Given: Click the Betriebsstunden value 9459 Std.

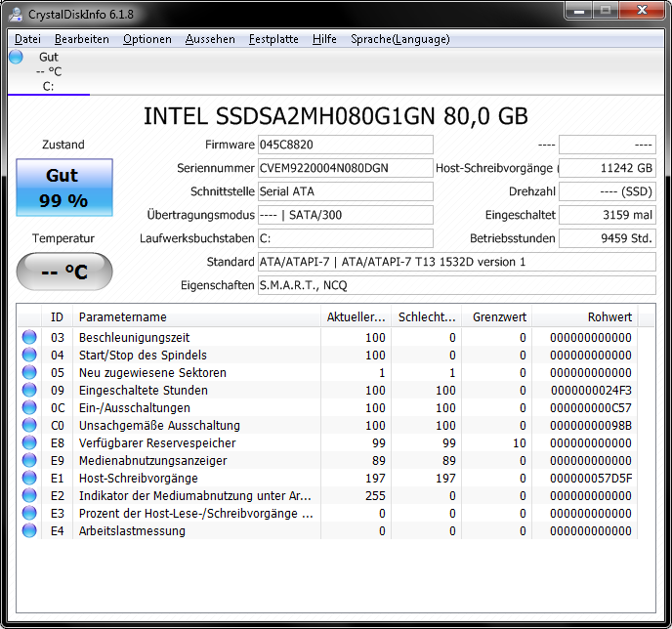Looking at the screenshot, I should (608, 238).
